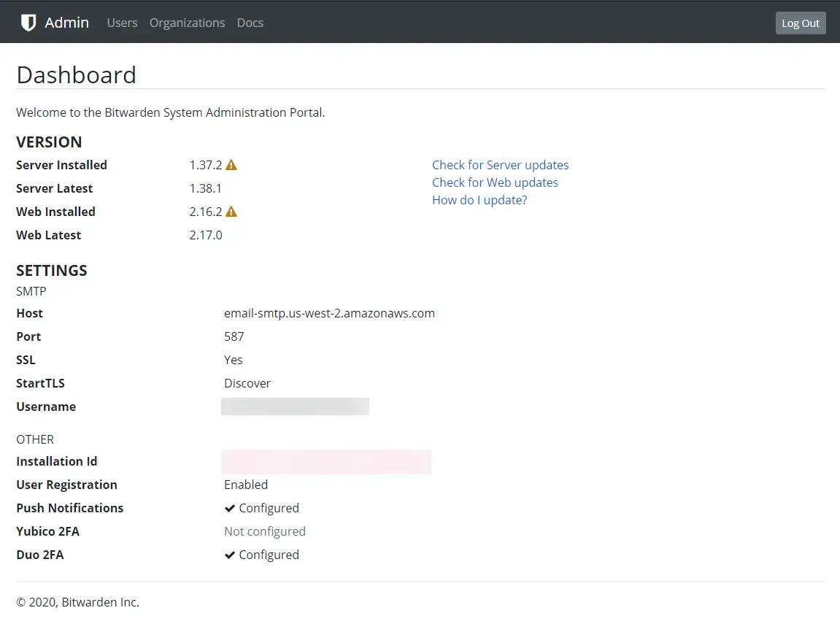Image resolution: width=840 pixels, height=624 pixels.
Task: Open the Users page
Action: 121,23
